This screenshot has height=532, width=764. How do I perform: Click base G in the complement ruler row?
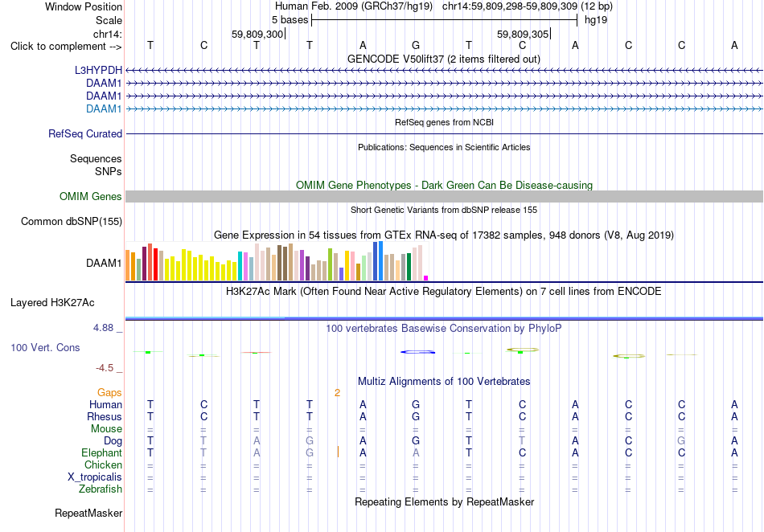[416, 46]
